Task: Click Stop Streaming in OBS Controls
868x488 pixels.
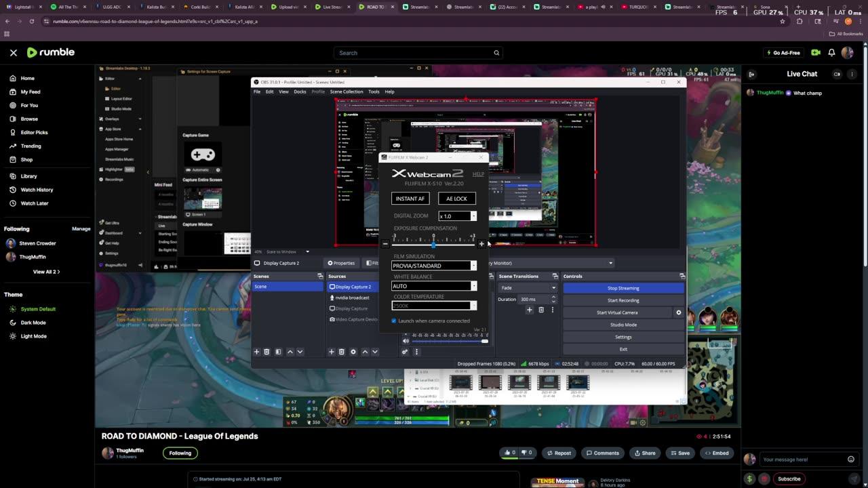Action: [623, 288]
